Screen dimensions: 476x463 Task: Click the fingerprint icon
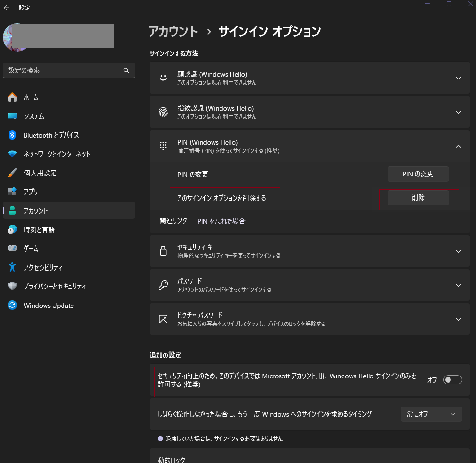pyautogui.click(x=163, y=112)
